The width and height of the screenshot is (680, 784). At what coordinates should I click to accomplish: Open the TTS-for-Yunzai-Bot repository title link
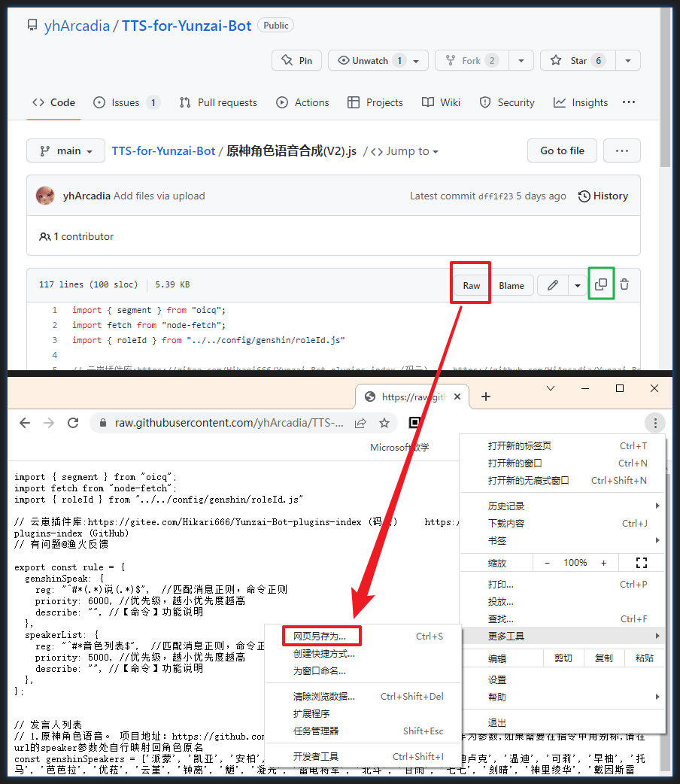187,26
